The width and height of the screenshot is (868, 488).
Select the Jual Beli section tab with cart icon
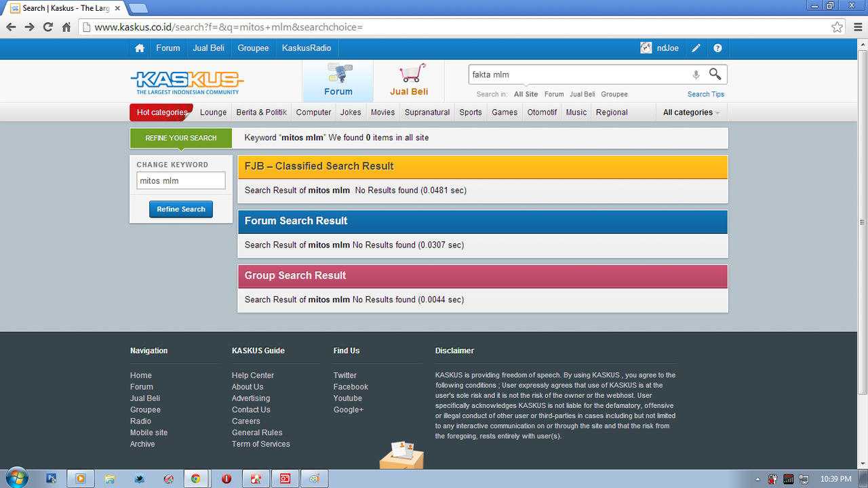pos(409,81)
